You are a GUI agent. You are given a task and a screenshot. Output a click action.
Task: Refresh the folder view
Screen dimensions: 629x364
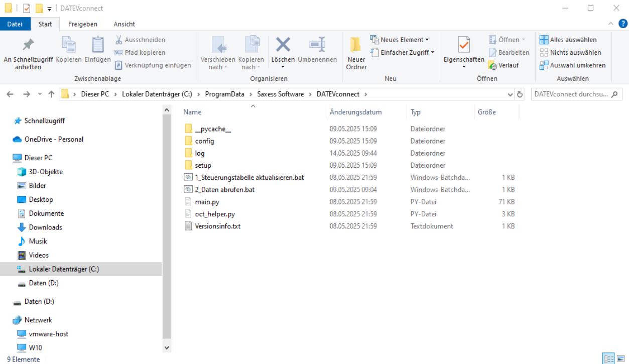coord(520,94)
